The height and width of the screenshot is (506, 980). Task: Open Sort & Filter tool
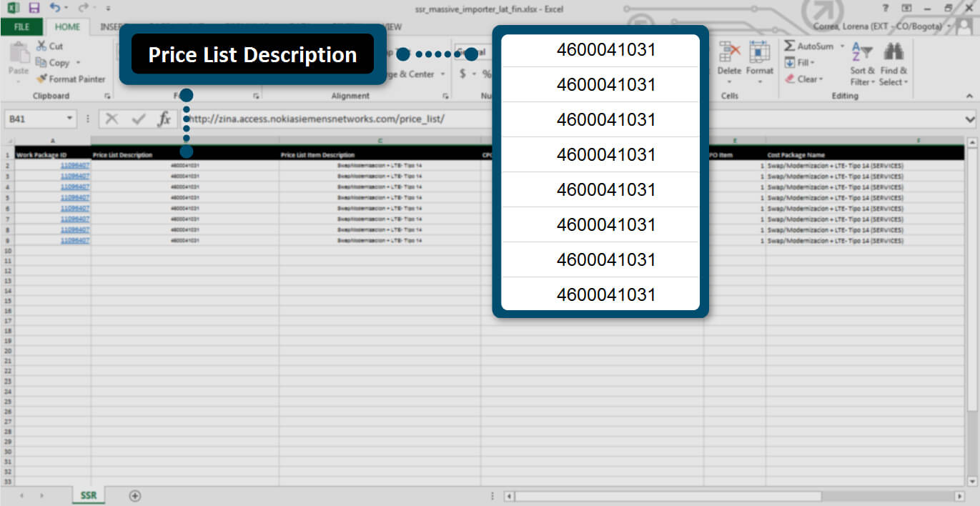862,64
